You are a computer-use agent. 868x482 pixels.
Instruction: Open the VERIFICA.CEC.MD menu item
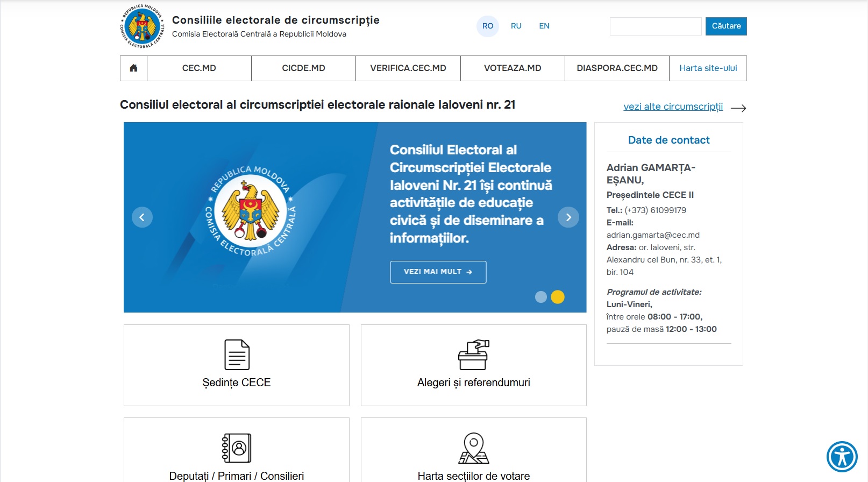point(408,68)
